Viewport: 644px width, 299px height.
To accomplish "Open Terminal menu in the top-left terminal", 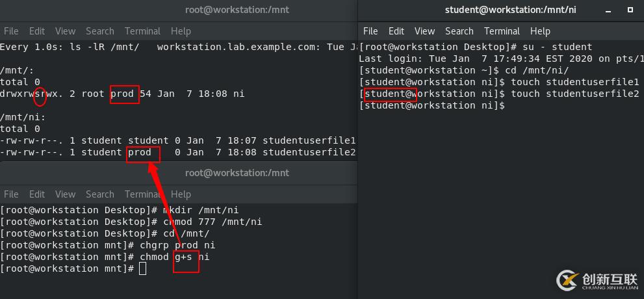I will tap(142, 31).
